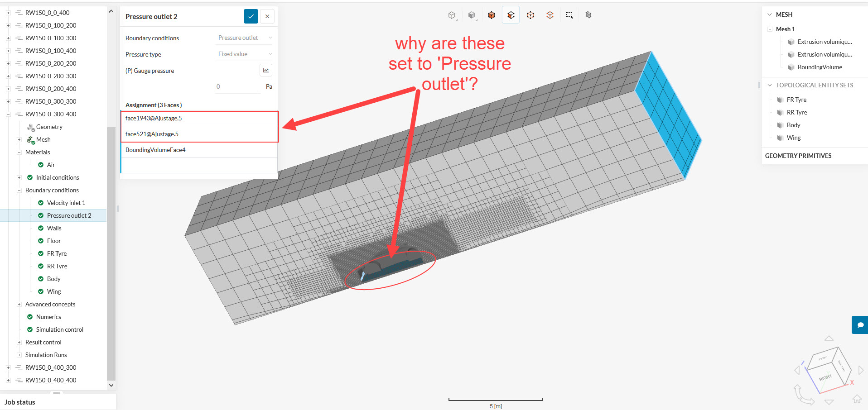The height and width of the screenshot is (410, 868).
Task: Collapse the Boundary conditions tree node
Action: 19,190
